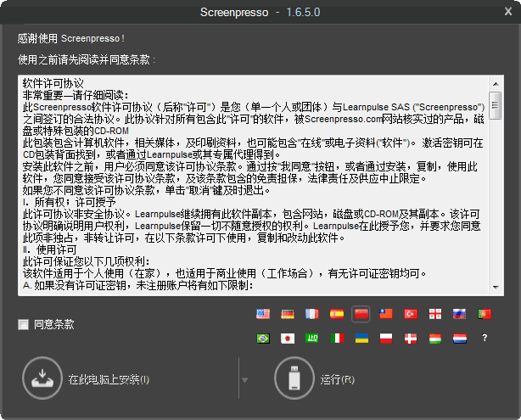Viewport: 521px width, 420px height.
Task: Click the Georgia flag with red crosses
Action: point(435,314)
